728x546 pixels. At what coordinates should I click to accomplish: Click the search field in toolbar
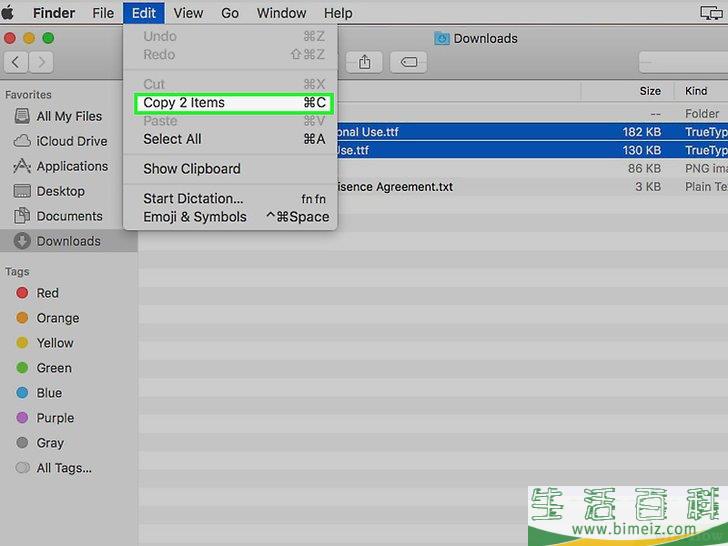pos(683,62)
